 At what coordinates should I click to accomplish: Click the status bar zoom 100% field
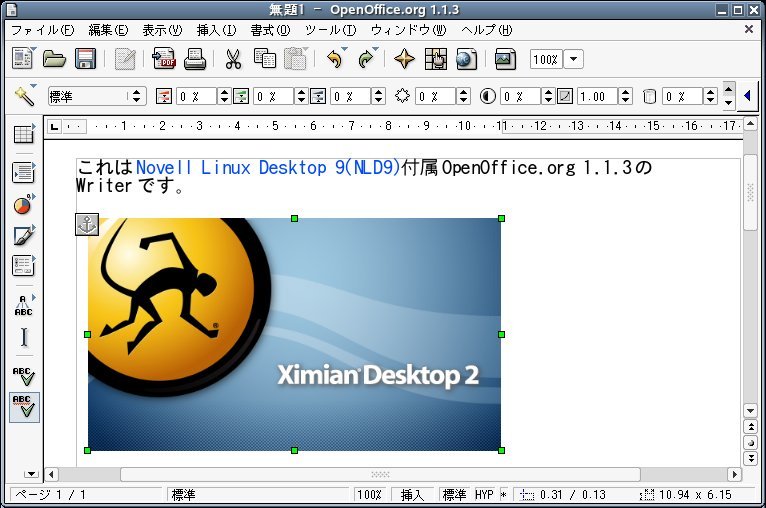pyautogui.click(x=369, y=495)
